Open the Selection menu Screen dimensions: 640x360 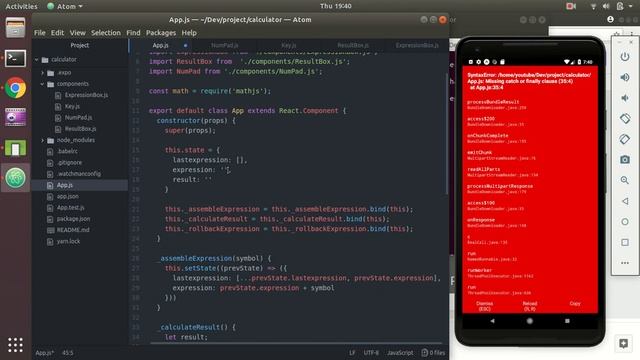[x=106, y=33]
